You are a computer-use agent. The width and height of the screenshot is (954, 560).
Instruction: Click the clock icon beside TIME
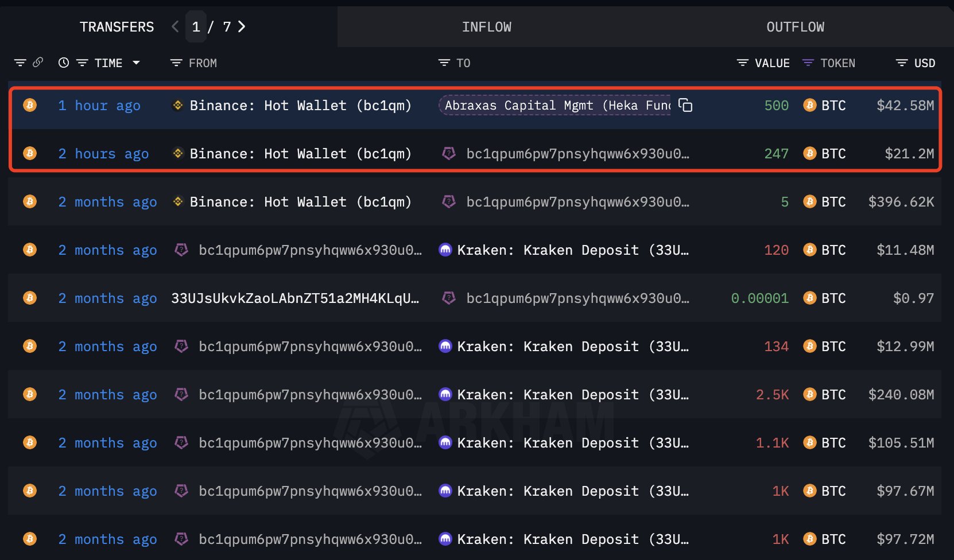tap(64, 63)
